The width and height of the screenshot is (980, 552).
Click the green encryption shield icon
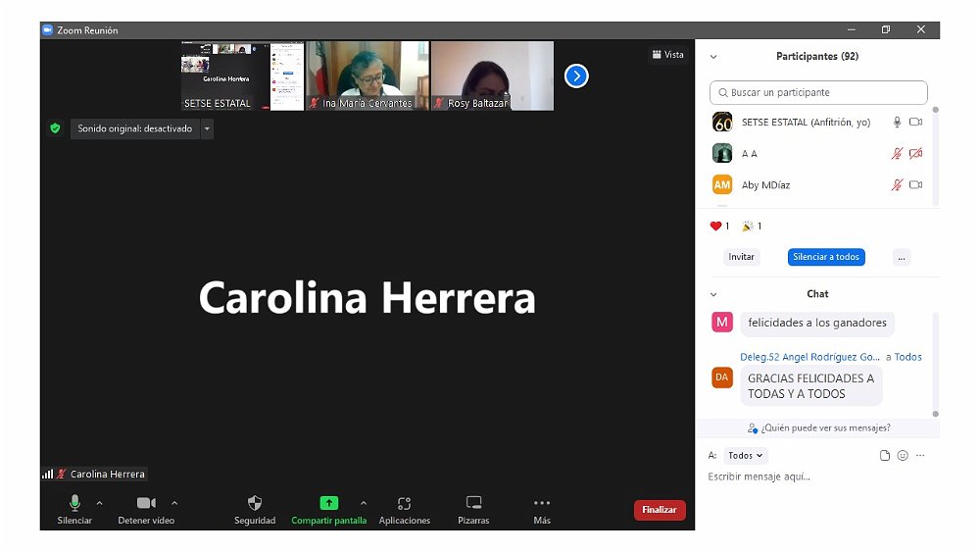[x=55, y=128]
